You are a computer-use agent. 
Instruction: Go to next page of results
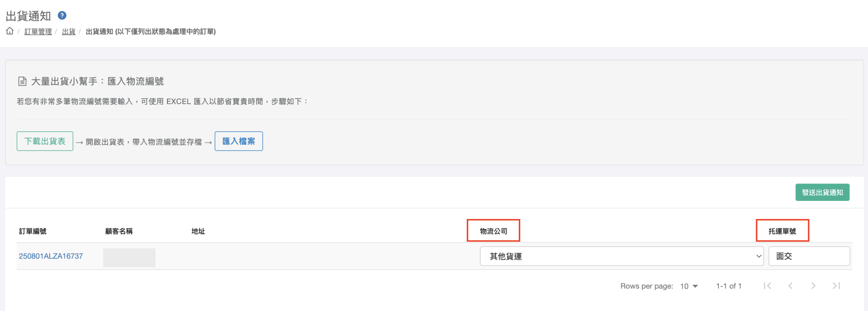(813, 286)
